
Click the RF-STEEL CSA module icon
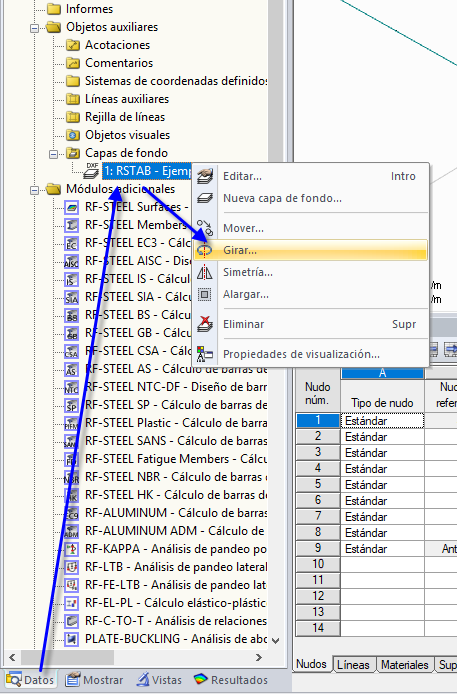(72, 351)
